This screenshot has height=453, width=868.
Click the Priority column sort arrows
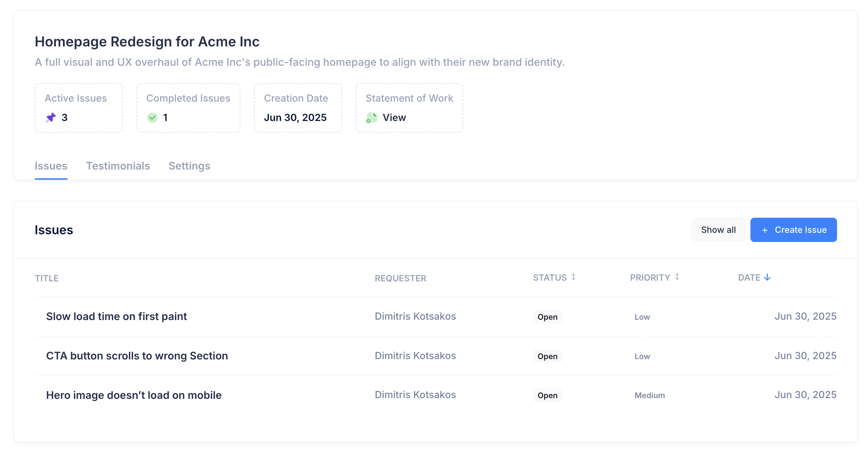(677, 277)
